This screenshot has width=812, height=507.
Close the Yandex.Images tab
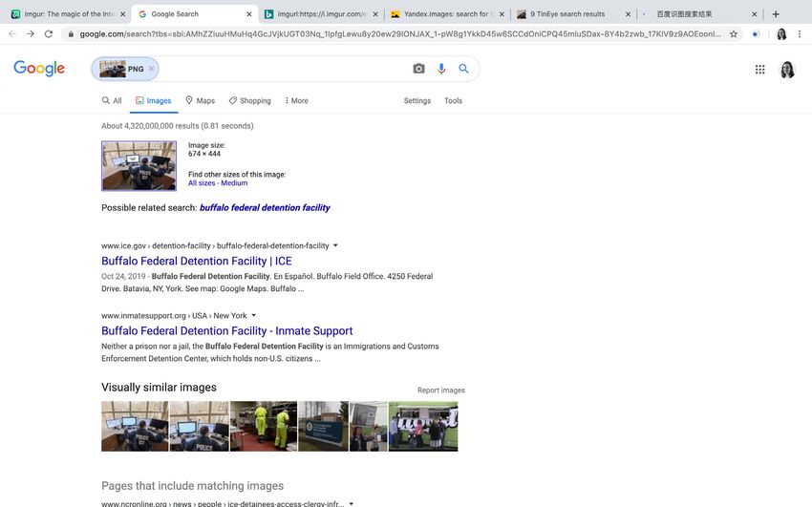pyautogui.click(x=502, y=14)
